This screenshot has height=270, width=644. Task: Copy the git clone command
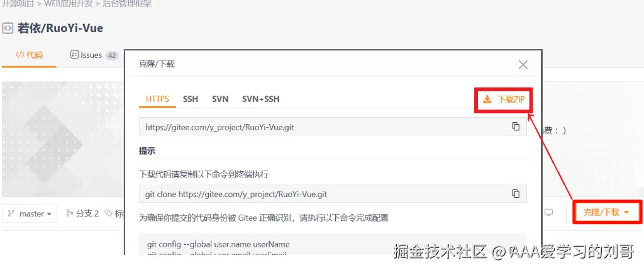(516, 193)
